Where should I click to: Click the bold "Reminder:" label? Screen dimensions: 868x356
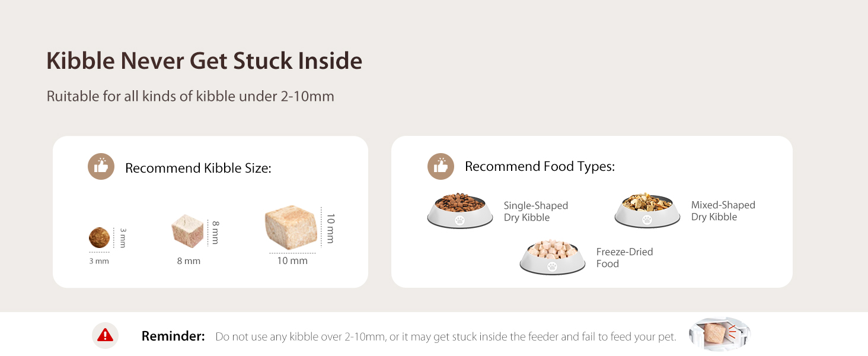pyautogui.click(x=173, y=336)
